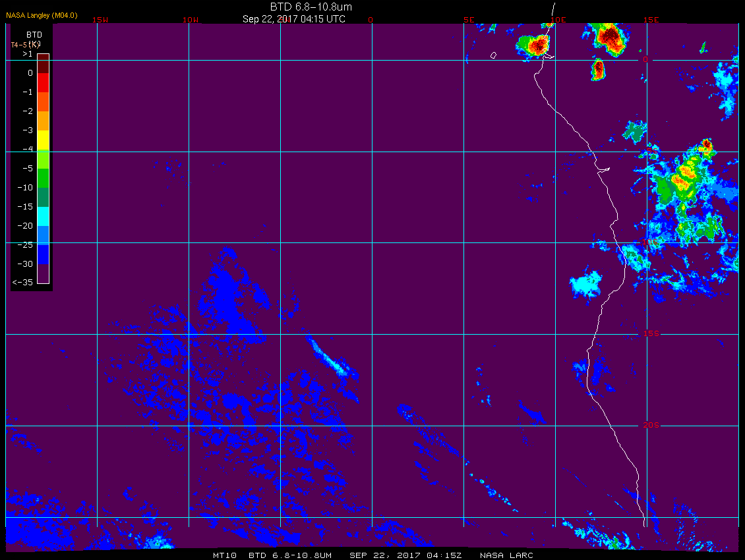Click the '<-35' legend value
The image size is (745, 560).
(23, 283)
